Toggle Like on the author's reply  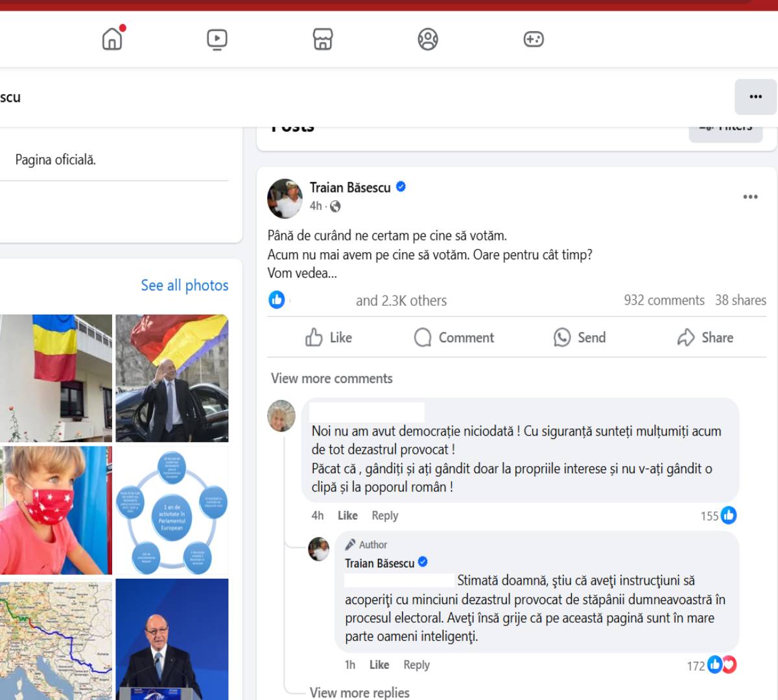379,664
